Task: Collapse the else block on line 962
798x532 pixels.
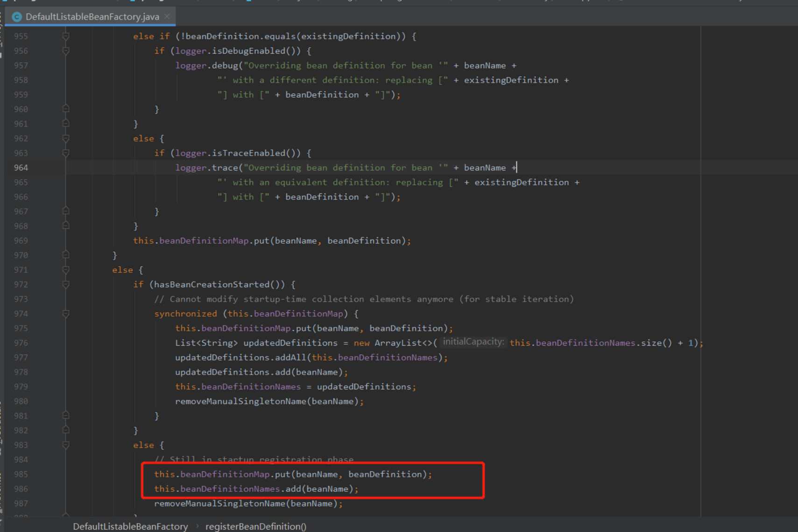Action: [x=65, y=138]
